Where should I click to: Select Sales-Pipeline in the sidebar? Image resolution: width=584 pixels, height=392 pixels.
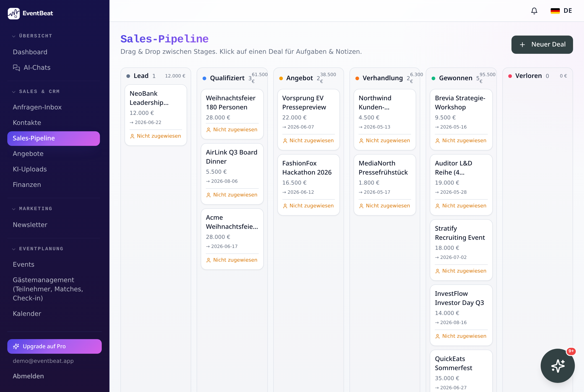pyautogui.click(x=54, y=138)
